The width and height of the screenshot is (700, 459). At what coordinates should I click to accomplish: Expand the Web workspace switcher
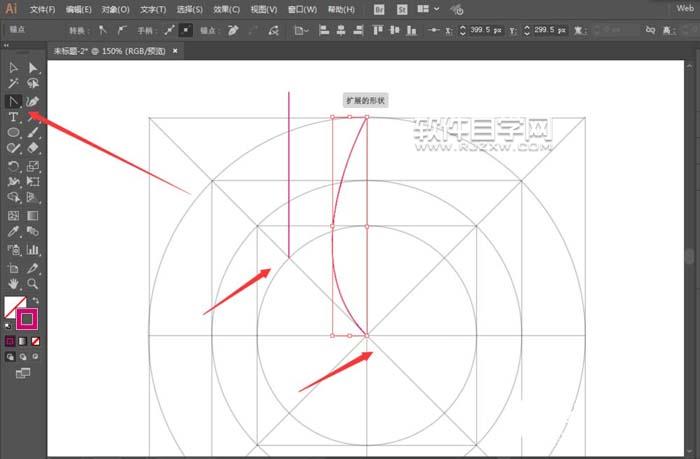(x=683, y=9)
